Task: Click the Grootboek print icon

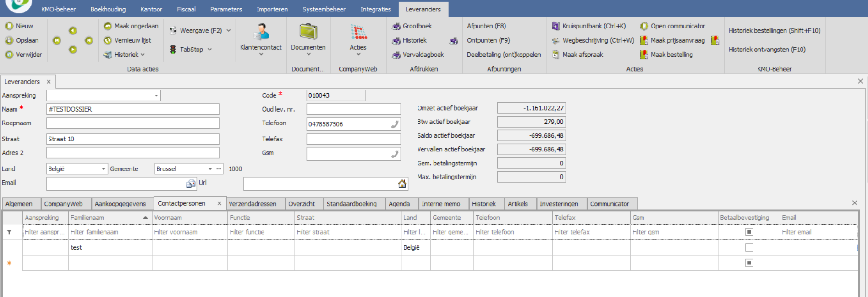Action: click(396, 26)
